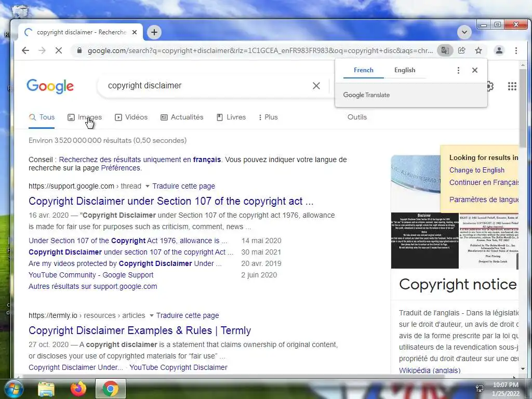Open Copyright Disclaimer Examples & Rules Termly
Screen dimensions: 532x399
tap(140, 330)
